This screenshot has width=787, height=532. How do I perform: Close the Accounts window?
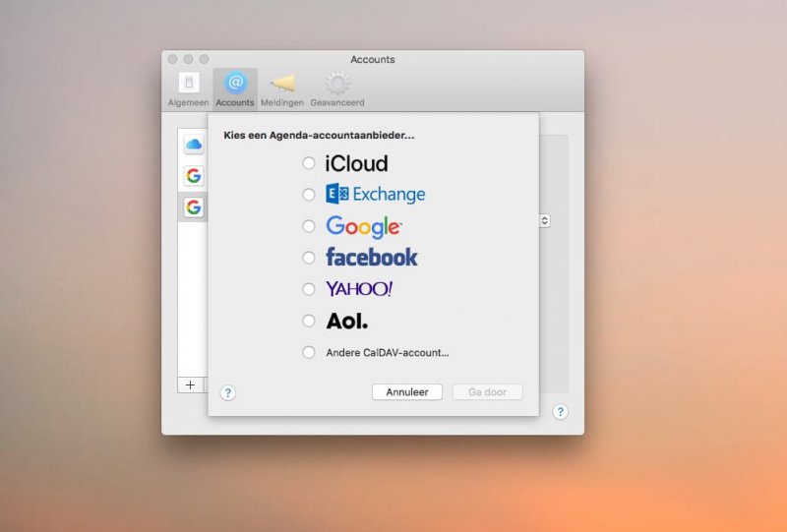(x=173, y=59)
